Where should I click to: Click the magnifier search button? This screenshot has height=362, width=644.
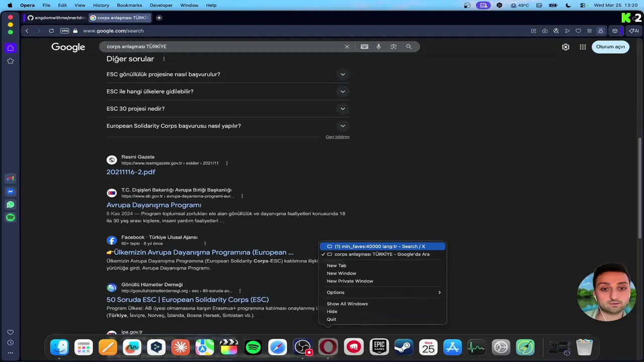[x=409, y=46]
